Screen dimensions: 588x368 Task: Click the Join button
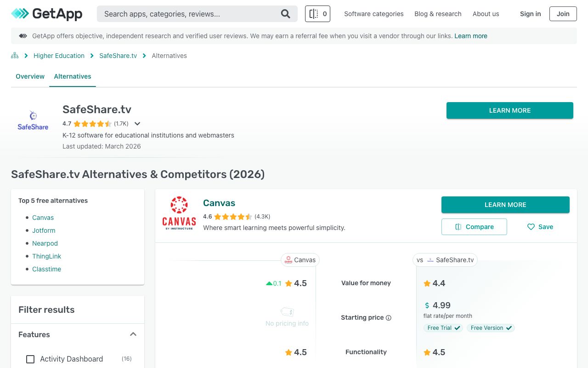[x=563, y=14]
